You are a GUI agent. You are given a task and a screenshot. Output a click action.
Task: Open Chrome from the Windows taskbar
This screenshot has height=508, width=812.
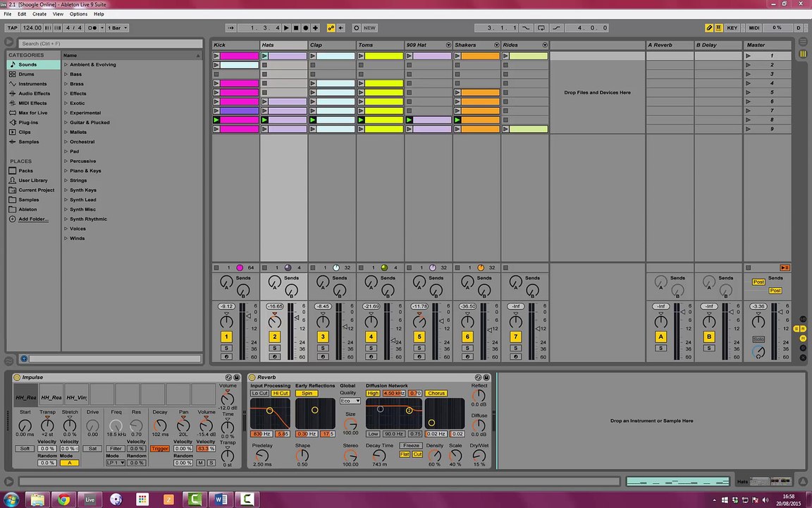tap(63, 500)
